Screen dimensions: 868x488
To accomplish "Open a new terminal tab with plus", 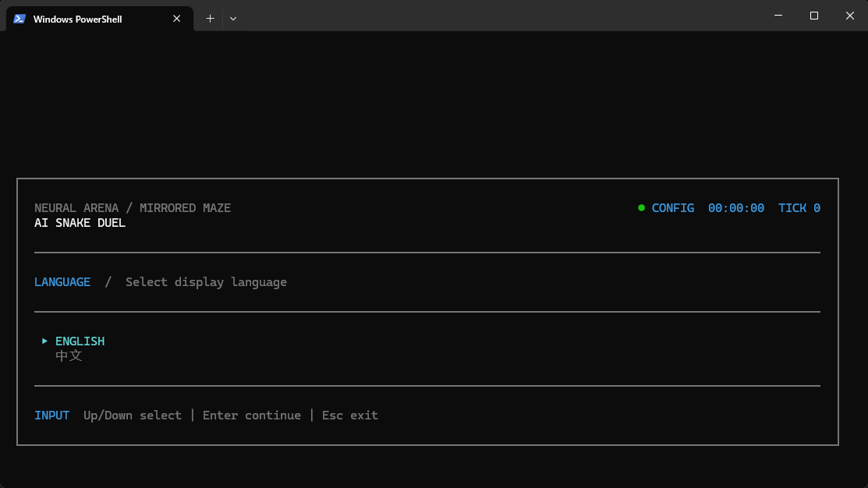I will tap(210, 19).
